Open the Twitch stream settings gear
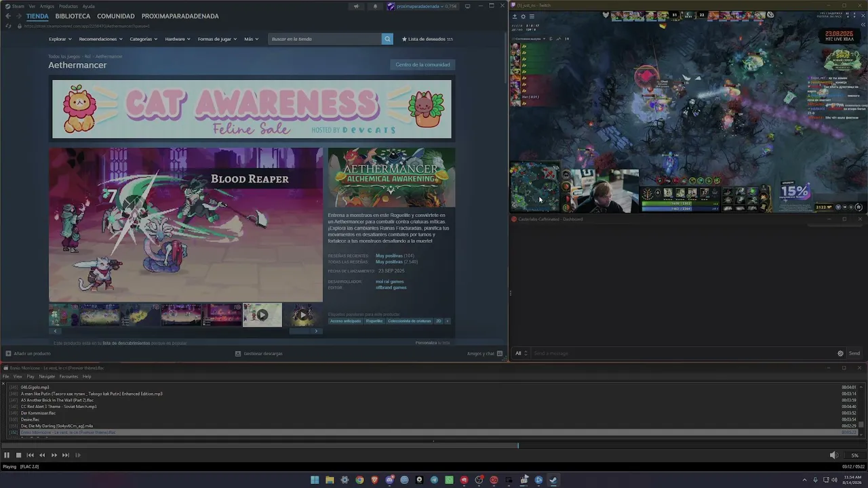 [x=523, y=16]
